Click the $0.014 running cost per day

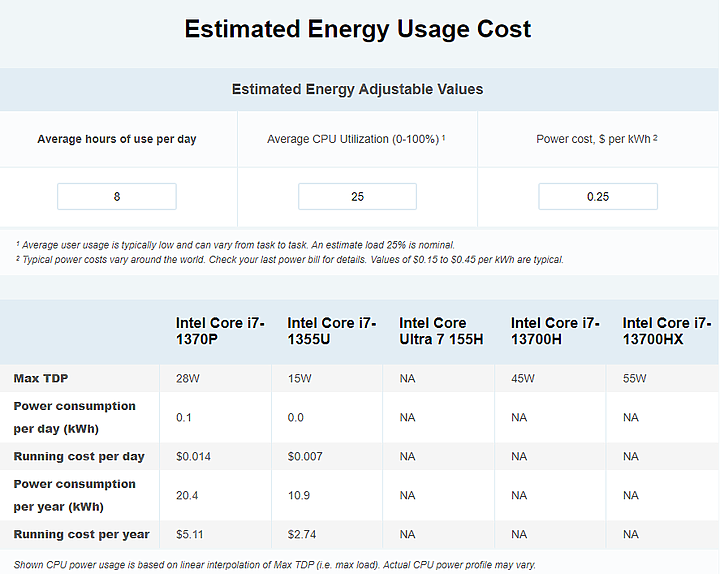[193, 456]
